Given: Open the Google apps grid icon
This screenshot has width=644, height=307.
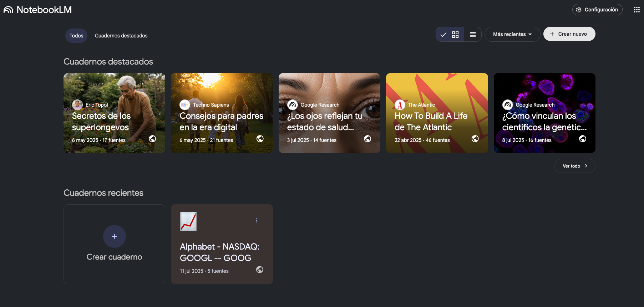Looking at the screenshot, I should pos(637,10).
